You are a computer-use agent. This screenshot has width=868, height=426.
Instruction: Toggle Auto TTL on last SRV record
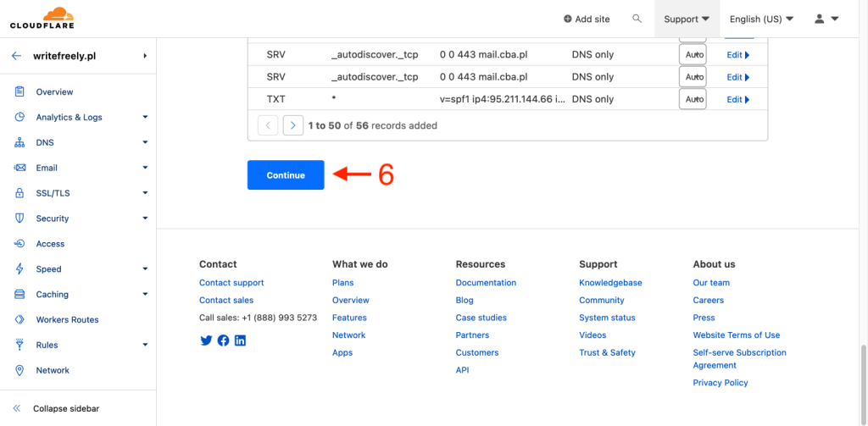693,77
